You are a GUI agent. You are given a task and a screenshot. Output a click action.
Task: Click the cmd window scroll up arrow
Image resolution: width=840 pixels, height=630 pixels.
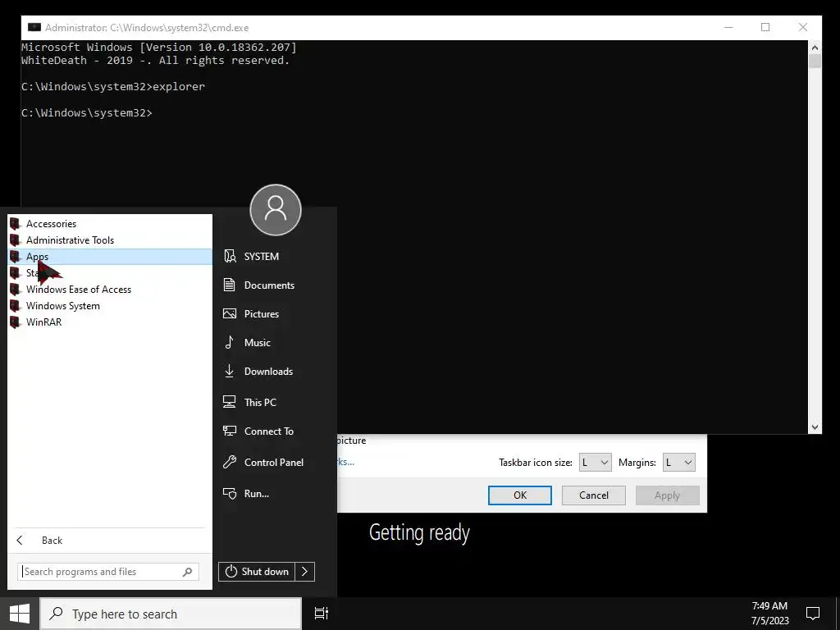point(815,47)
